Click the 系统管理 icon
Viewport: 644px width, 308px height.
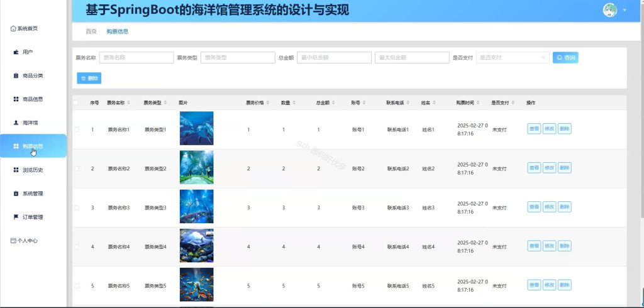tap(16, 194)
